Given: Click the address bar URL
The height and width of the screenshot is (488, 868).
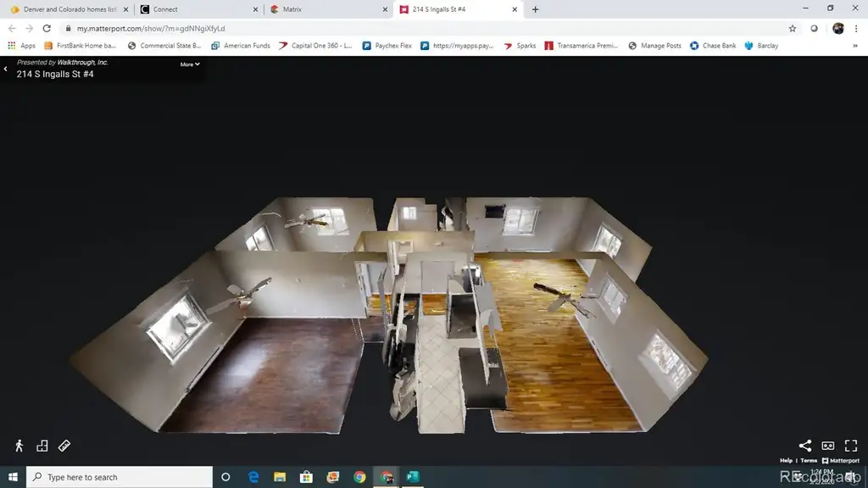Looking at the screenshot, I should click(x=151, y=28).
